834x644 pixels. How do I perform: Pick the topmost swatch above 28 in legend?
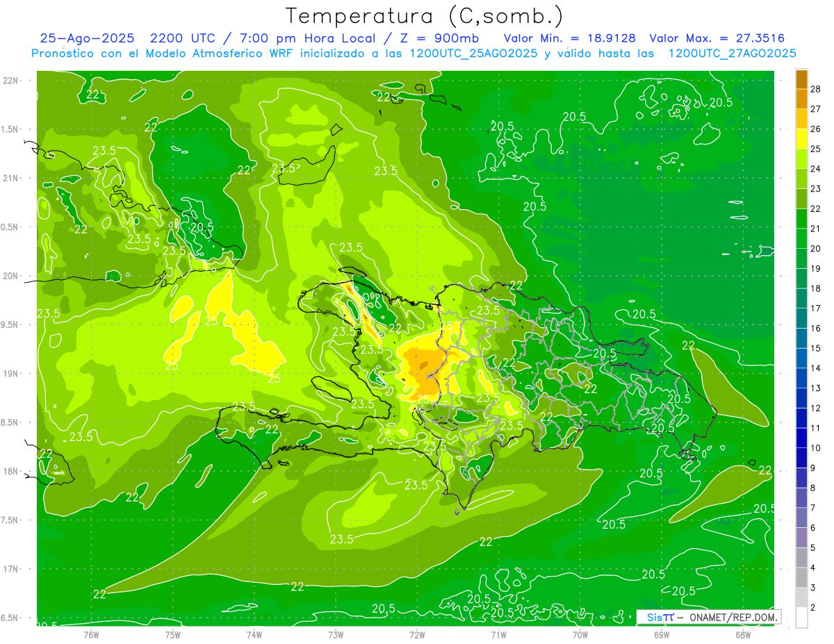tap(801, 79)
